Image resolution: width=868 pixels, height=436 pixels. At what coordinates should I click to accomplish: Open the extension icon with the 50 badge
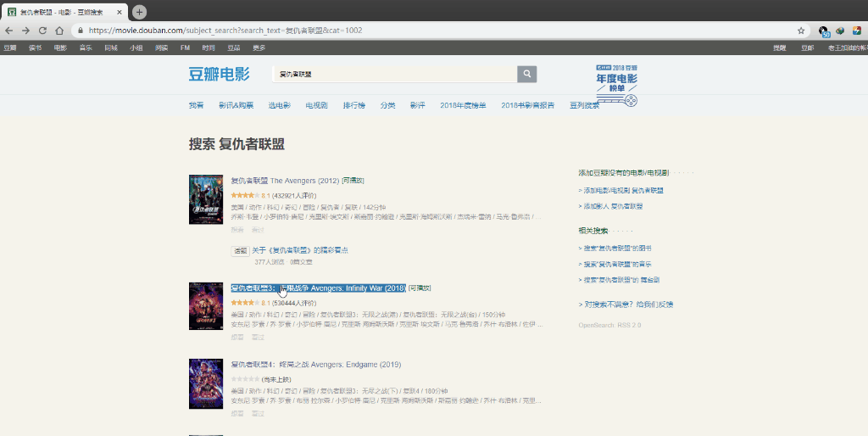pyautogui.click(x=824, y=31)
